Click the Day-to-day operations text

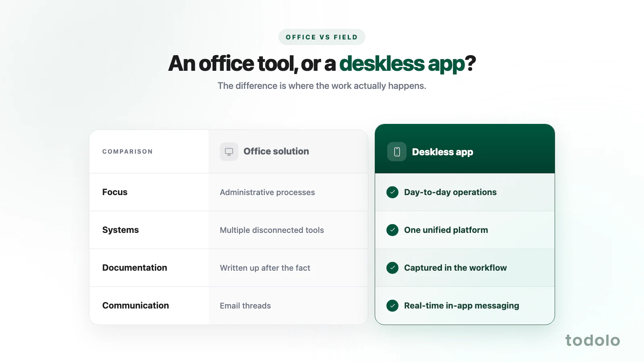pyautogui.click(x=450, y=192)
